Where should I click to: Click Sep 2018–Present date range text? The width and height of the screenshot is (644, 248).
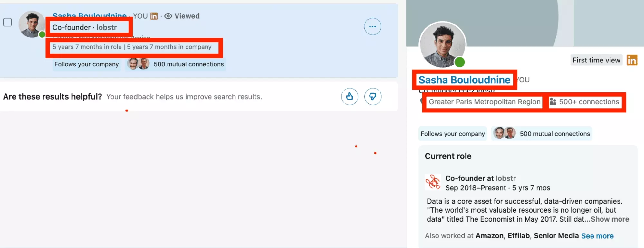click(x=476, y=188)
